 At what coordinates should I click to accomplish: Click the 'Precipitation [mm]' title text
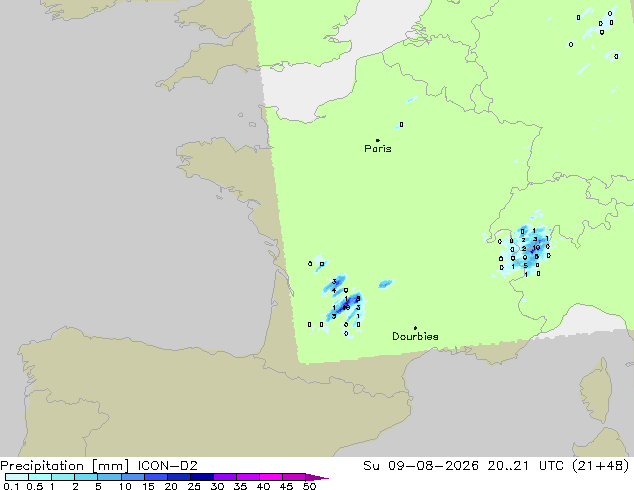[x=65, y=466]
